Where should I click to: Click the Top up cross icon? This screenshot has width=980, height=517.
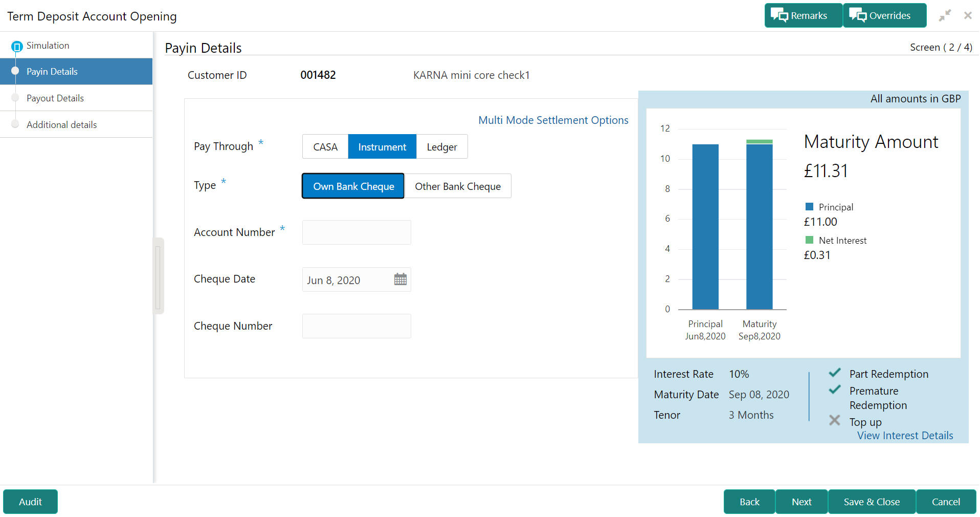click(835, 420)
